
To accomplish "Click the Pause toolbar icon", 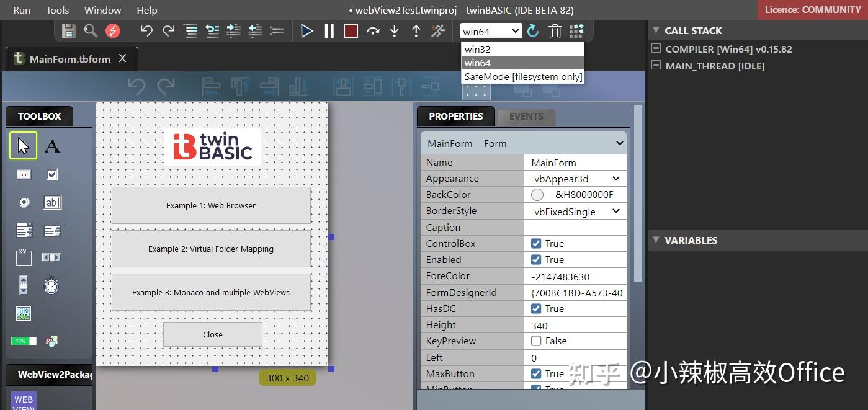I will pos(329,30).
